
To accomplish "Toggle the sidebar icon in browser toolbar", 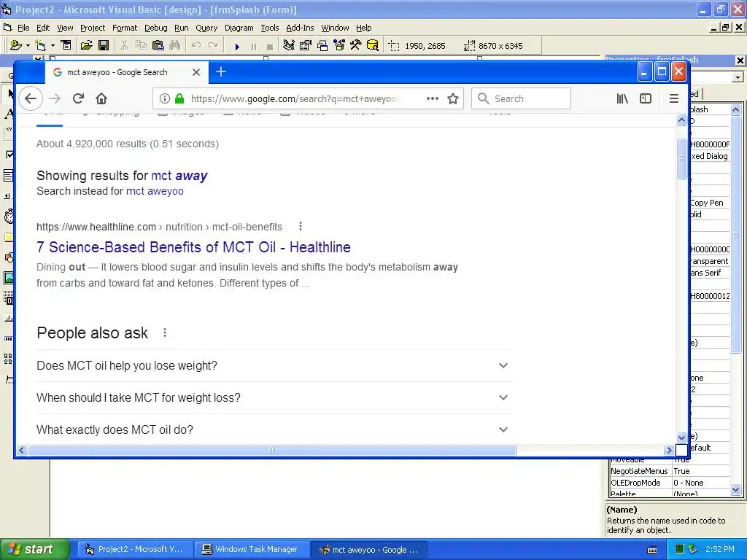I will tap(646, 98).
